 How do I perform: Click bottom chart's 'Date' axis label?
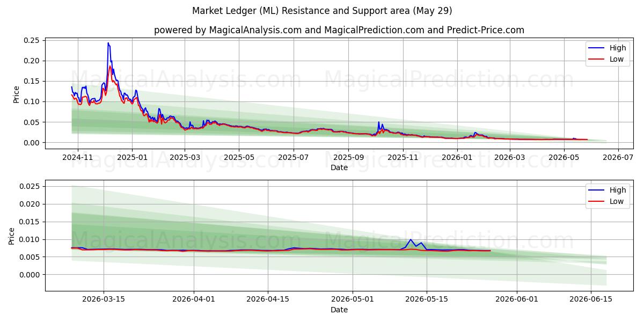pyautogui.click(x=339, y=310)
